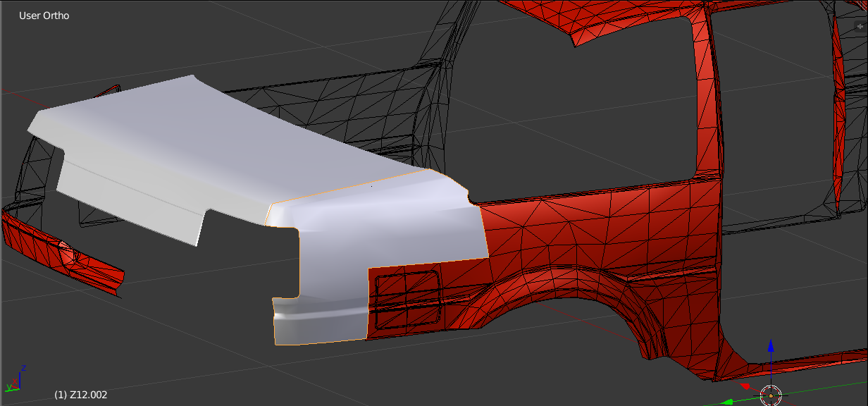Click the XYZ axis orientation indicator
The width and height of the screenshot is (868, 406).
point(15,379)
